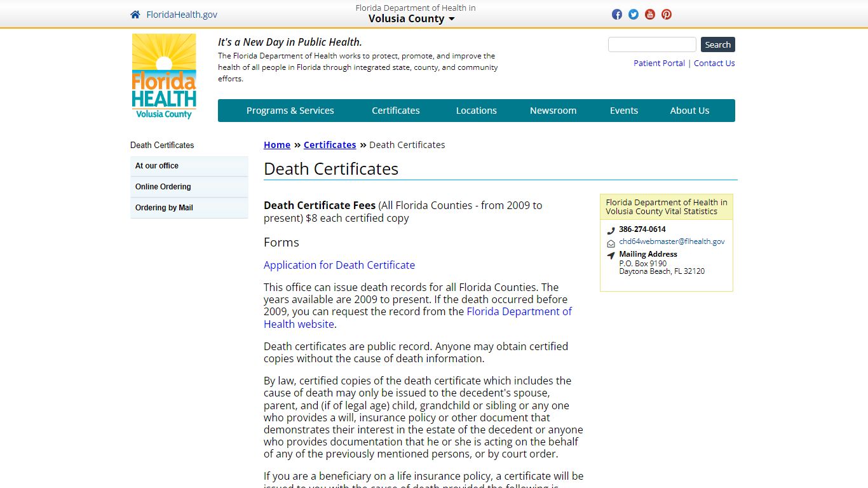Open the Newsroom menu item
This screenshot has height=488, width=868.
point(553,111)
